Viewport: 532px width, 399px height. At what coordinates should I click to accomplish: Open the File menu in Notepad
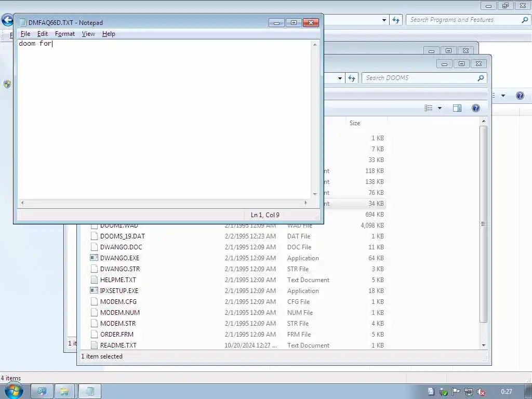click(25, 34)
